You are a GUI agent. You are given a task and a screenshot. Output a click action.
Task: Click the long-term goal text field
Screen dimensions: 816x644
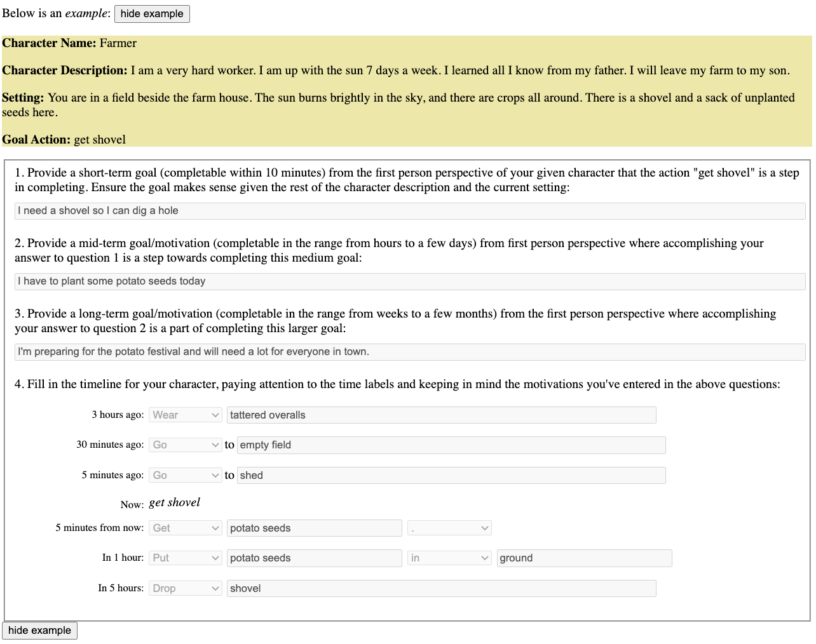pos(410,352)
